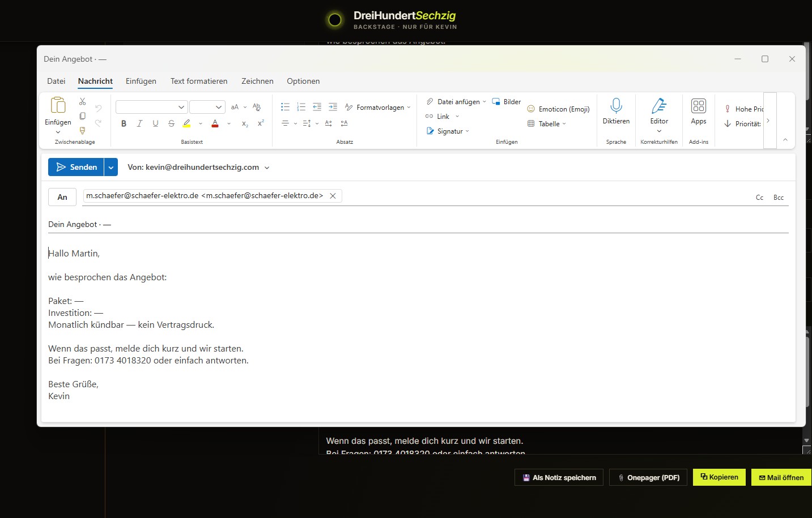Image resolution: width=812 pixels, height=518 pixels.
Task: Set left-to-right text direction
Action: point(329,123)
